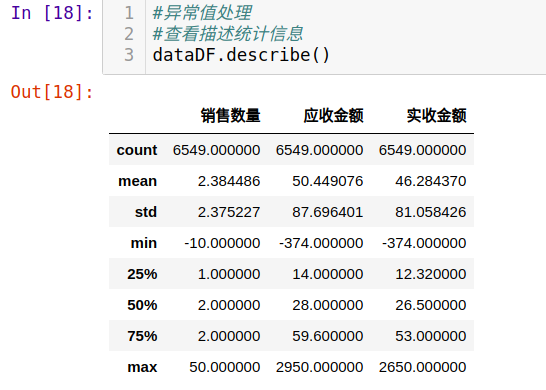Screen dimensions: 546x390
Task: Click the 50% value 28.000000
Action: pyautogui.click(x=328, y=305)
